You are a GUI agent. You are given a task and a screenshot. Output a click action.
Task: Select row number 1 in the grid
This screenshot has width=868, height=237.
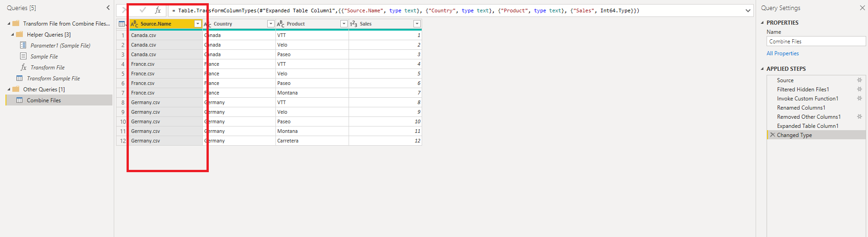[122, 35]
